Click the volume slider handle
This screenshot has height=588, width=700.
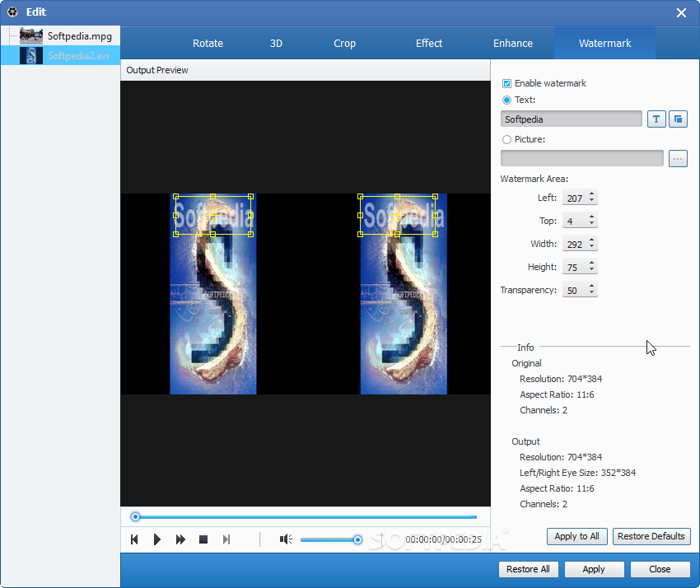[357, 539]
